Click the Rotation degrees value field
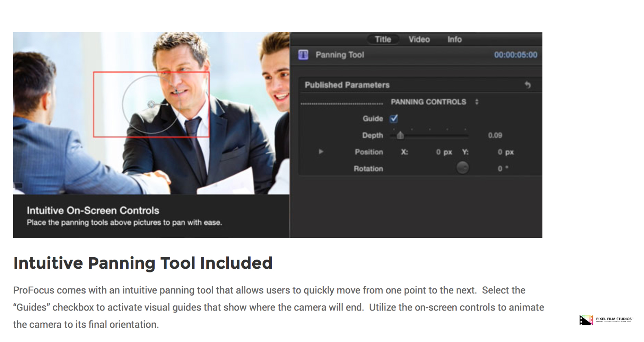Viewport: 644px width, 342px height. (500, 169)
